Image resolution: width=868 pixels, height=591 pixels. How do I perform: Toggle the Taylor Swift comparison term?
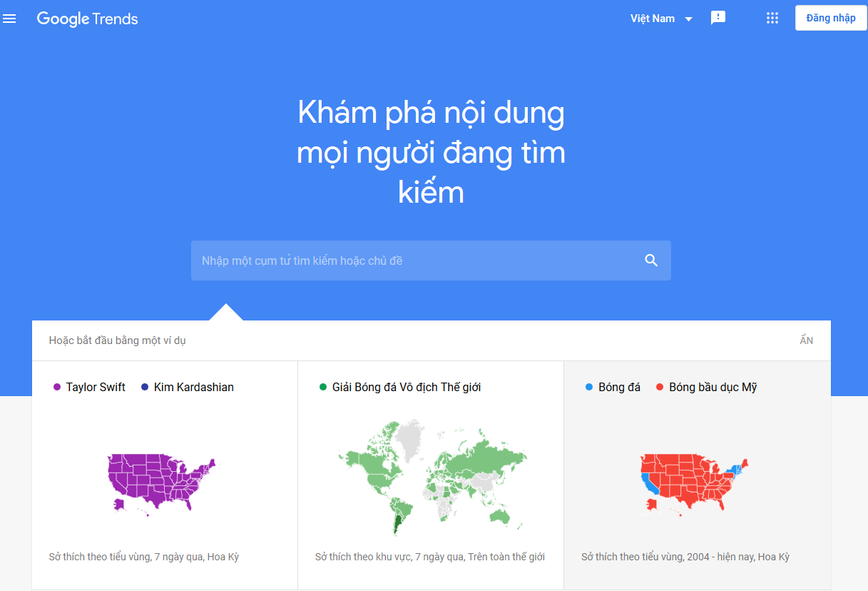click(95, 387)
